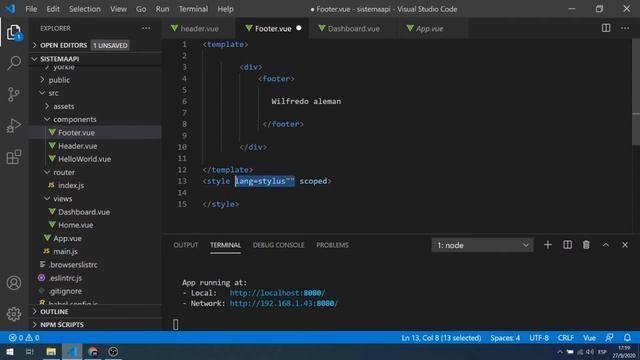Open Chrome from the taskbar
Screen dimensions: 640x360
pos(93,351)
